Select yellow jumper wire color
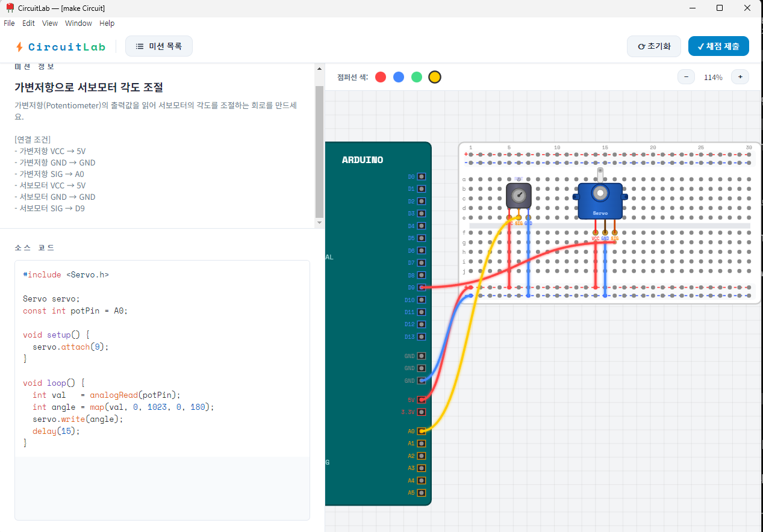The width and height of the screenshot is (763, 532). pyautogui.click(x=435, y=77)
